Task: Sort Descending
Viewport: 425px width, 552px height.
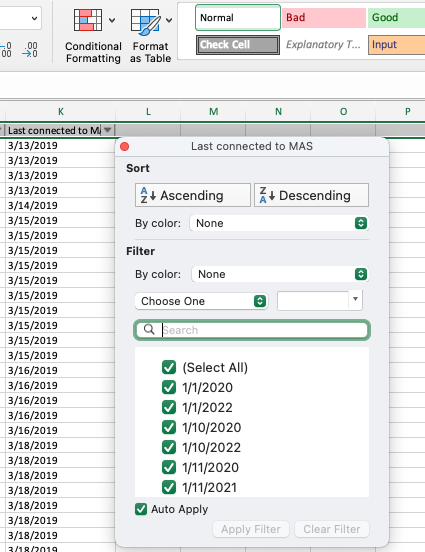Action: [x=312, y=195]
